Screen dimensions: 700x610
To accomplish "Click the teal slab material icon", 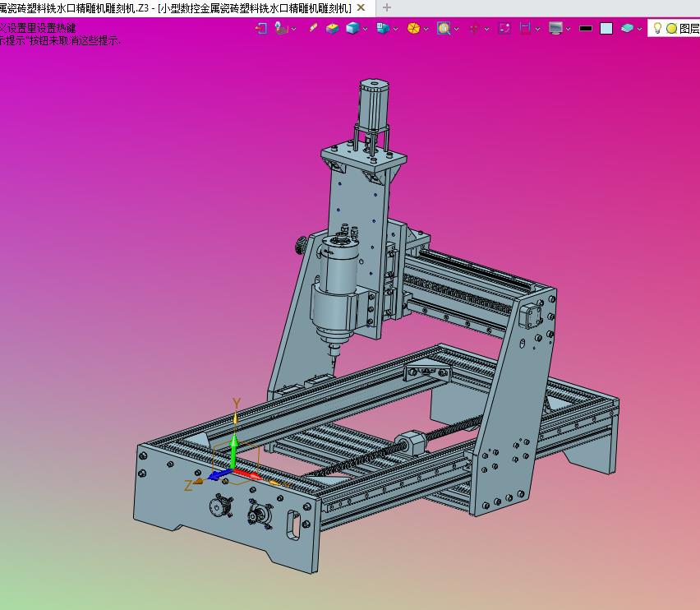I will 627,29.
